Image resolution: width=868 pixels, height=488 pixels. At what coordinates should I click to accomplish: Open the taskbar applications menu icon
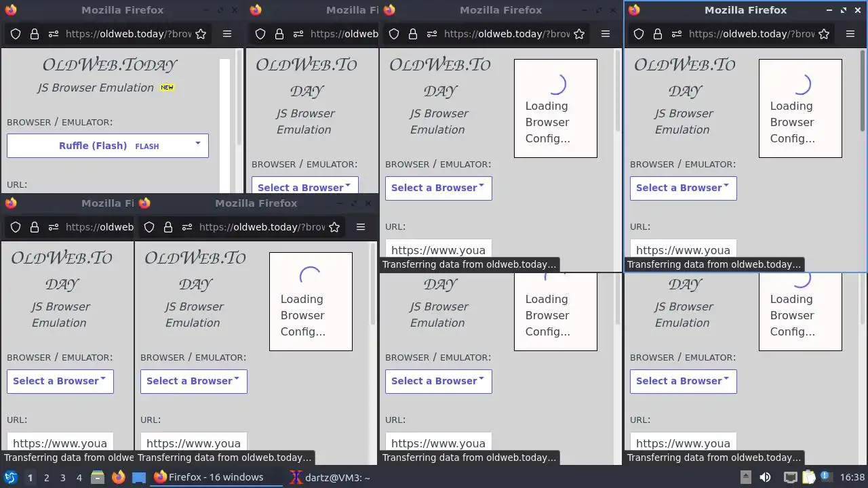pos(11,477)
